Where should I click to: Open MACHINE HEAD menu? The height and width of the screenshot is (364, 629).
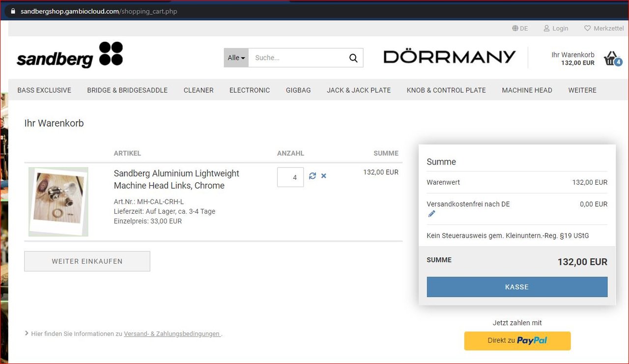[x=527, y=90]
